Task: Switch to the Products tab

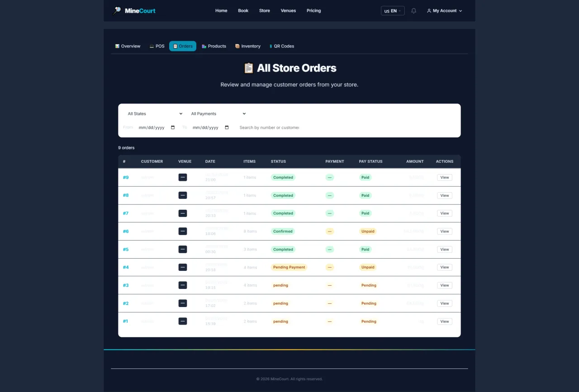Action: pos(214,46)
